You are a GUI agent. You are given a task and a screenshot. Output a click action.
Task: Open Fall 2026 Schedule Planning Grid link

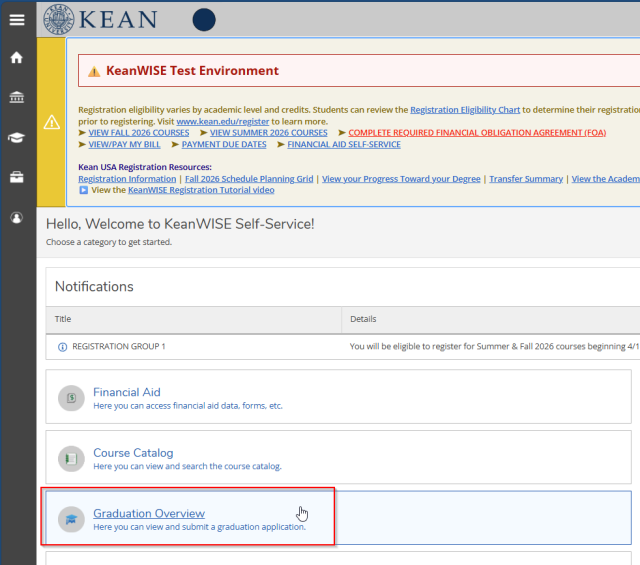pyautogui.click(x=249, y=179)
